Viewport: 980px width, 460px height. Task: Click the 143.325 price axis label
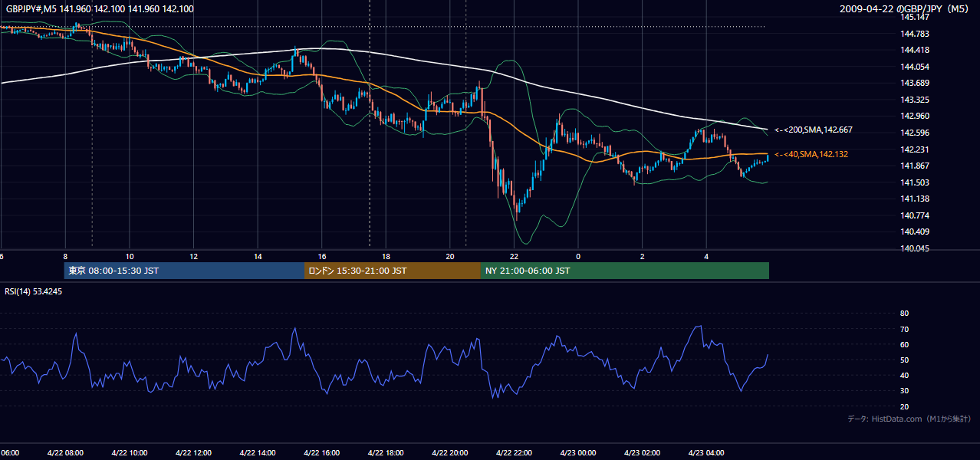pyautogui.click(x=914, y=100)
